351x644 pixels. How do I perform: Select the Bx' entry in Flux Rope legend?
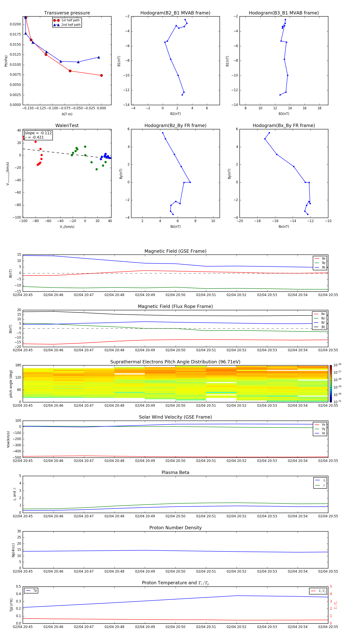tap(320, 314)
